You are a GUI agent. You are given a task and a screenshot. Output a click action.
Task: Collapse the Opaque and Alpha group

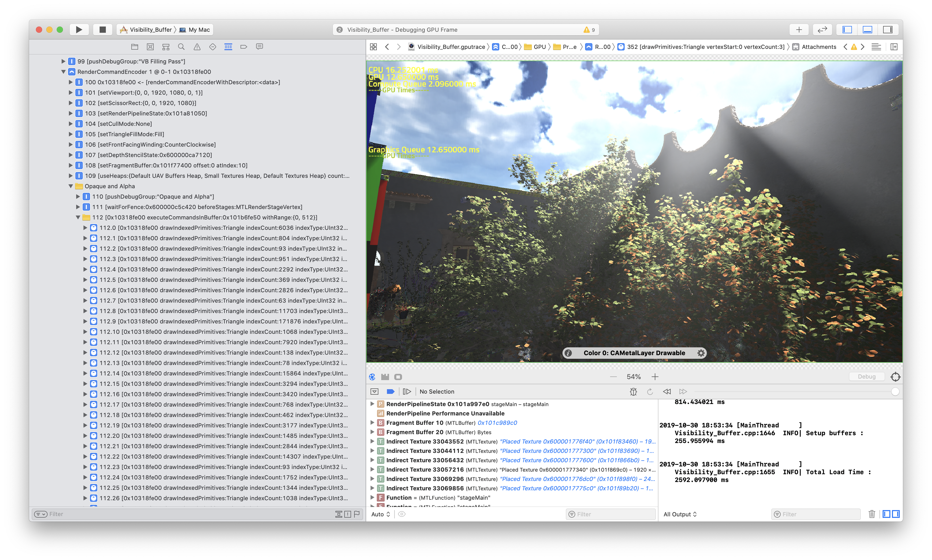(70, 186)
